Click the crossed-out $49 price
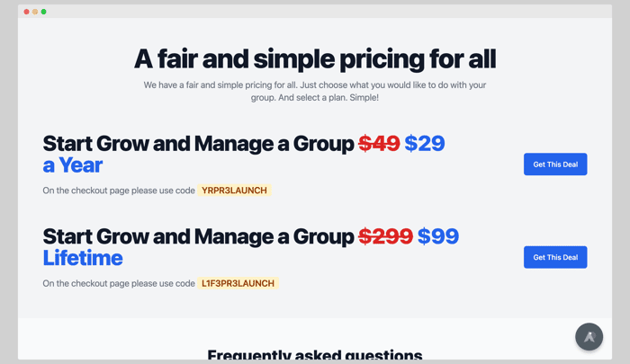The width and height of the screenshot is (630, 364). click(x=379, y=143)
